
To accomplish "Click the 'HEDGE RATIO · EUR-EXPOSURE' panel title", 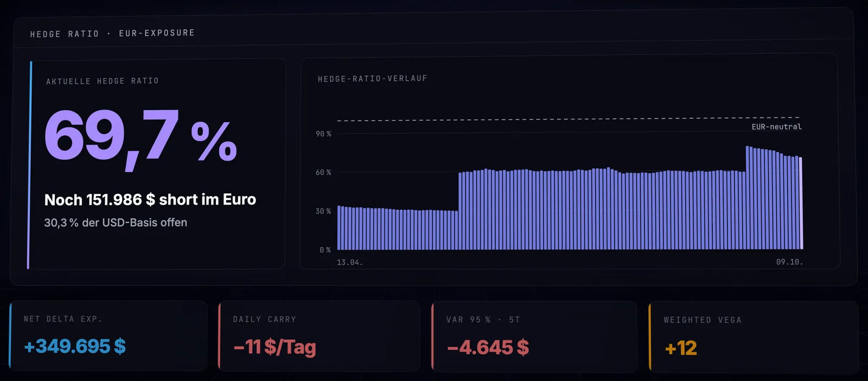I will [x=112, y=34].
